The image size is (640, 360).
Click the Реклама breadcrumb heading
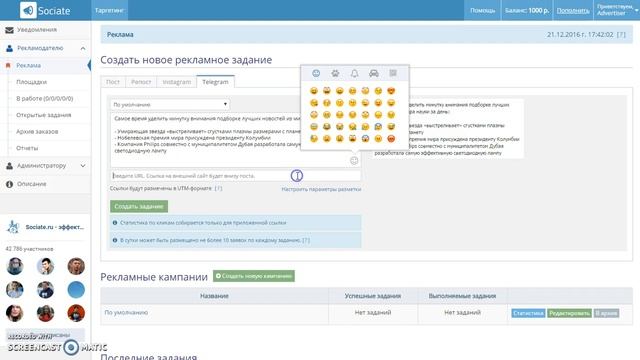coord(120,35)
